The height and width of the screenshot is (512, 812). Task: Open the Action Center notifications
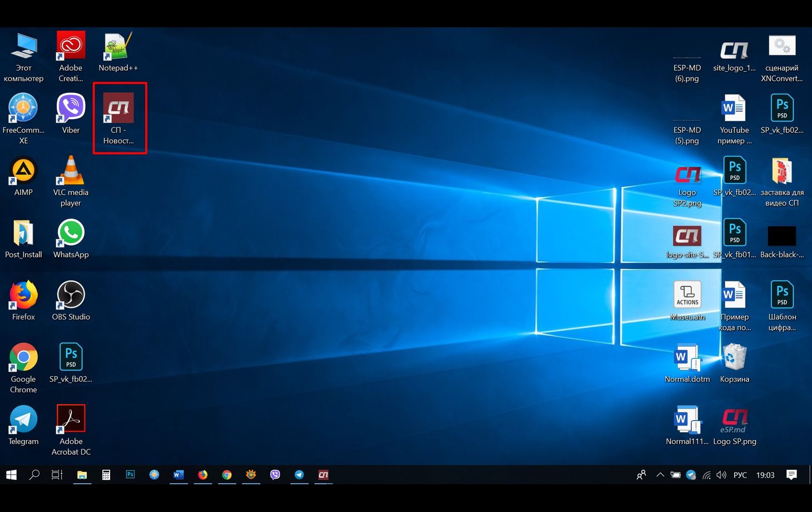(x=791, y=475)
